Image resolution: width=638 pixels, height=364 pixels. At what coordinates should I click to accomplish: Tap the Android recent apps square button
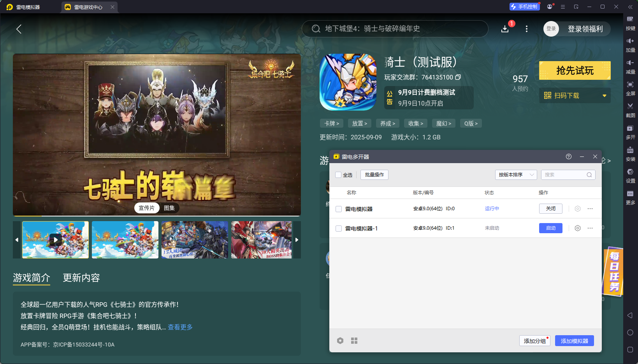(x=630, y=350)
